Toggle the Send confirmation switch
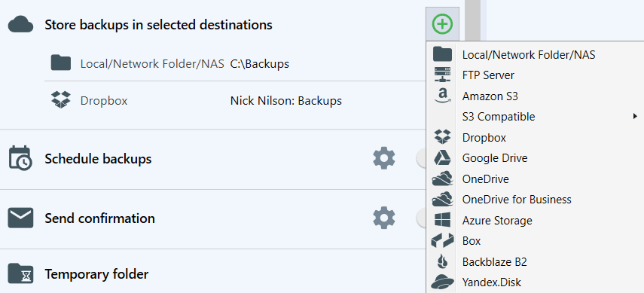 point(421,218)
